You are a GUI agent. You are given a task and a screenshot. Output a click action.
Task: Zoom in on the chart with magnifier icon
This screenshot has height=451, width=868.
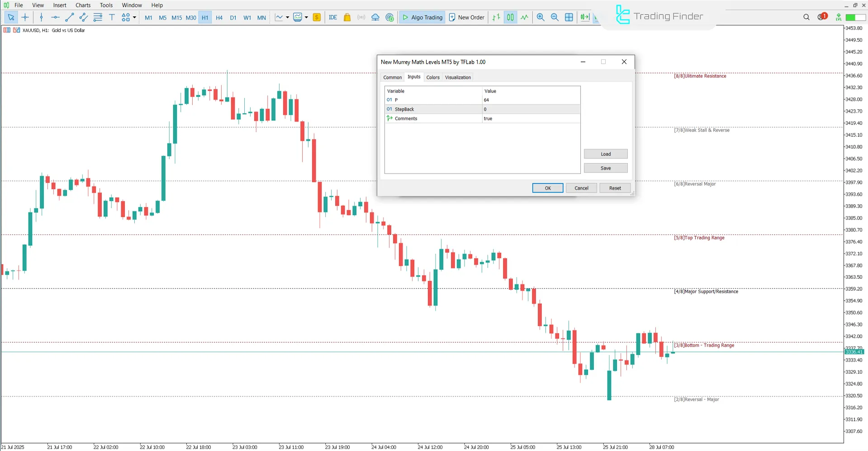coord(541,17)
